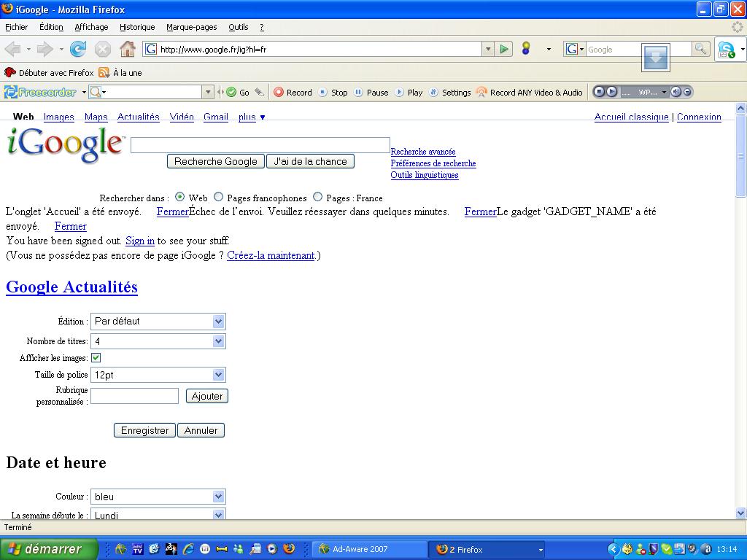Go to the Firefox home page
Image resolution: width=747 pixels, height=560 pixels.
click(127, 49)
